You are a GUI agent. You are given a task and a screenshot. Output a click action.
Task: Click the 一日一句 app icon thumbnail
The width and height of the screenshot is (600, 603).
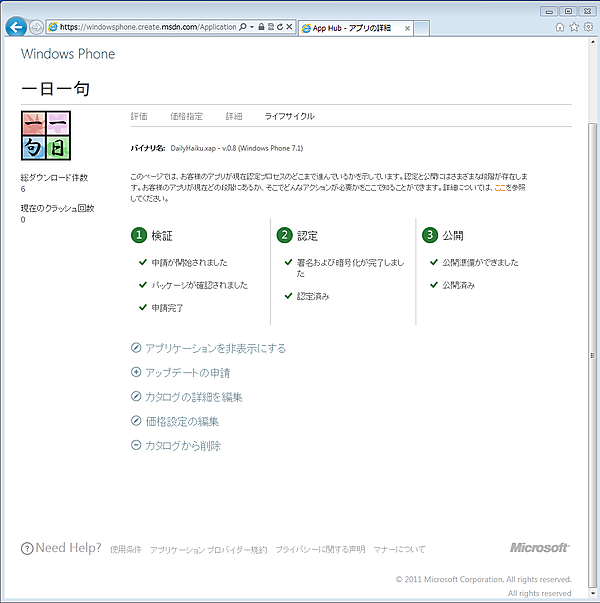(46, 135)
